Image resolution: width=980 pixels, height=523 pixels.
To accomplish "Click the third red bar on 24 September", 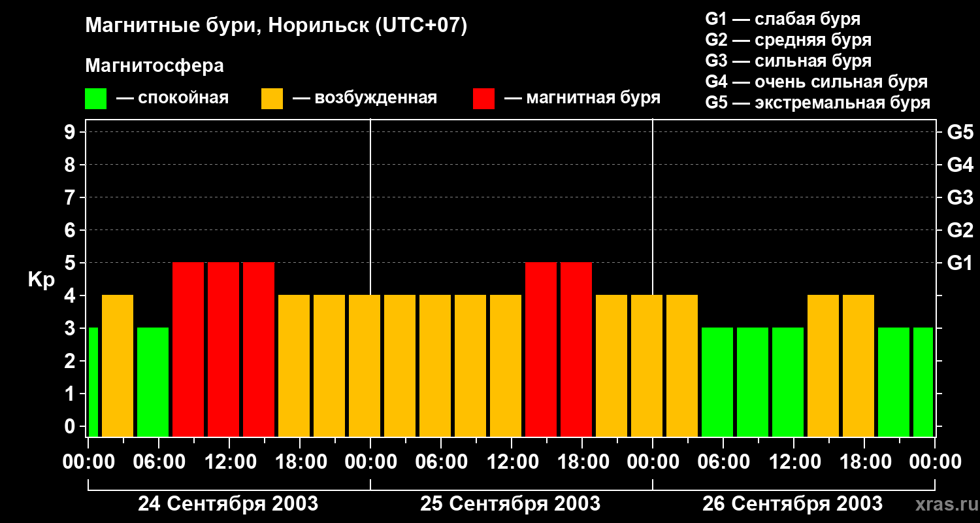I will coord(259,349).
